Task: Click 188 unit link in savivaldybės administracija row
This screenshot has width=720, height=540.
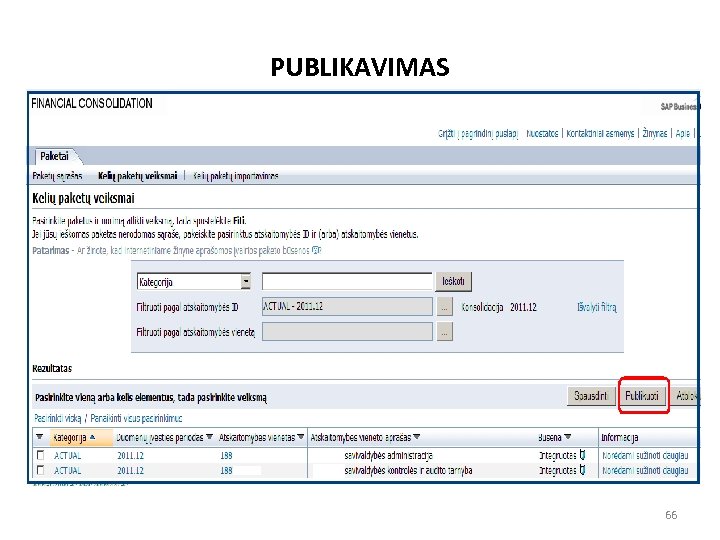Action: coord(226,456)
